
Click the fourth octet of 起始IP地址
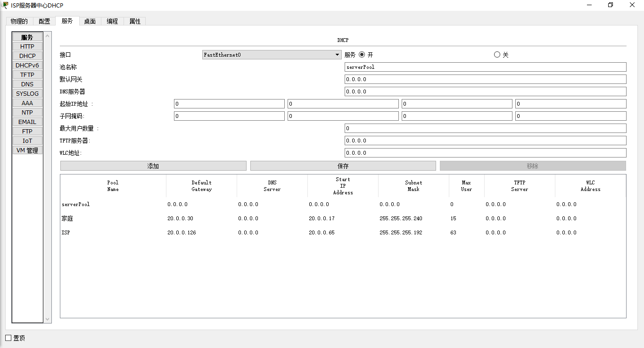(571, 104)
